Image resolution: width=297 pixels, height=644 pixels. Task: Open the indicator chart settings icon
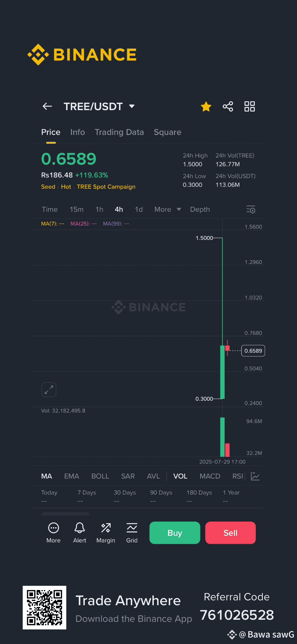pyautogui.click(x=255, y=476)
